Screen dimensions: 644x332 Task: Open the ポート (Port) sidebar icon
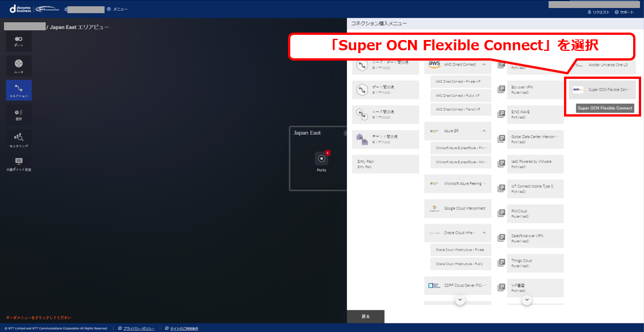tap(18, 41)
